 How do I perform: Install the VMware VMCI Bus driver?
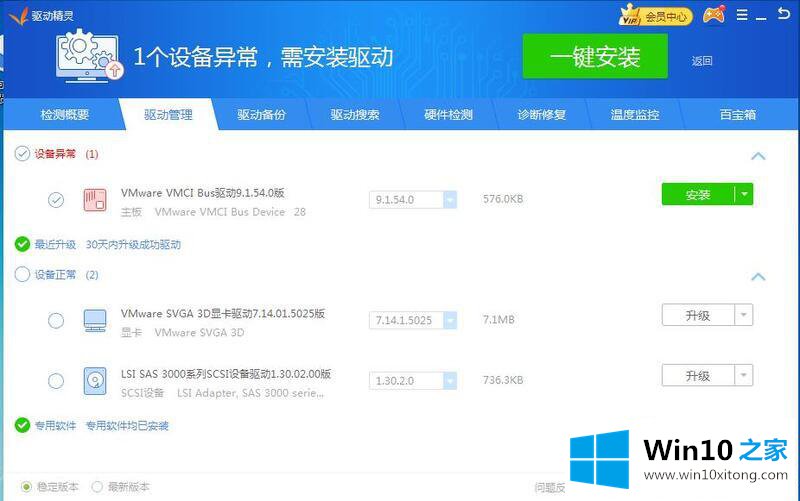698,194
